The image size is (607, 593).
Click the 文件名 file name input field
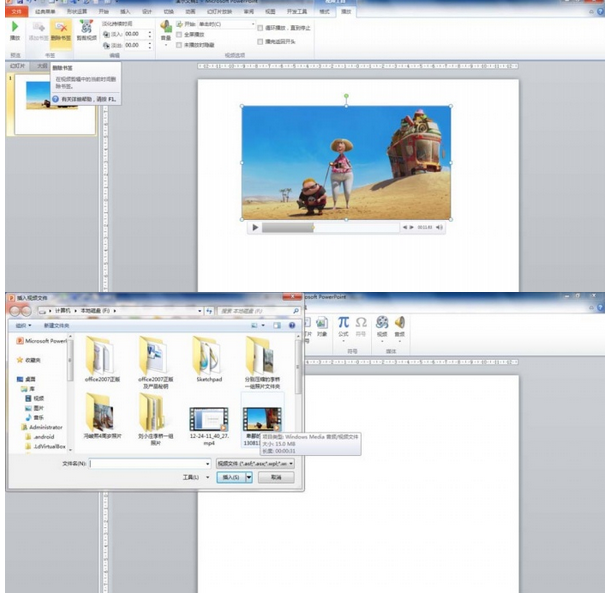(150, 464)
